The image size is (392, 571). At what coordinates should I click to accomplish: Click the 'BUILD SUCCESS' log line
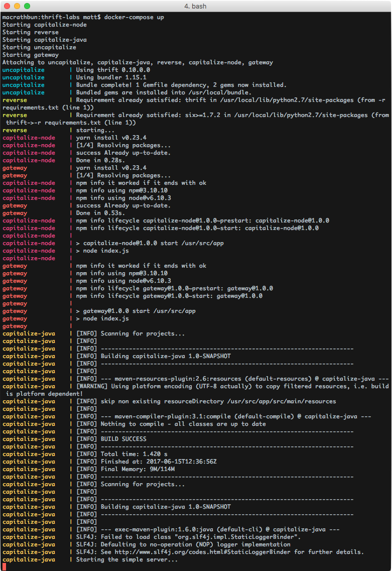[x=123, y=439]
